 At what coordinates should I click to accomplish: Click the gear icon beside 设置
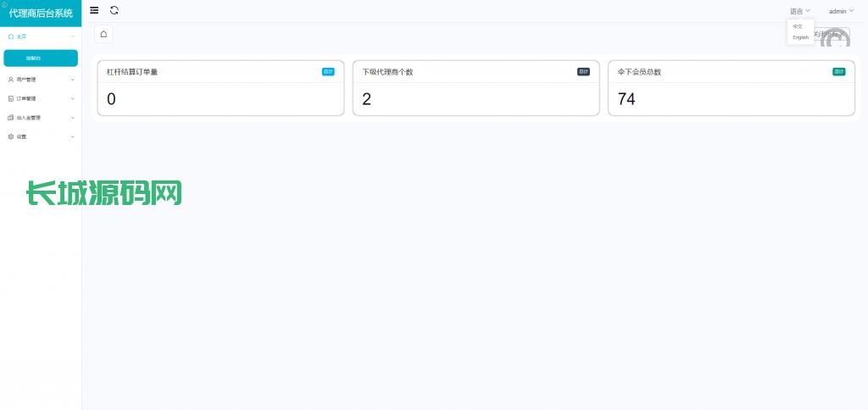point(11,136)
